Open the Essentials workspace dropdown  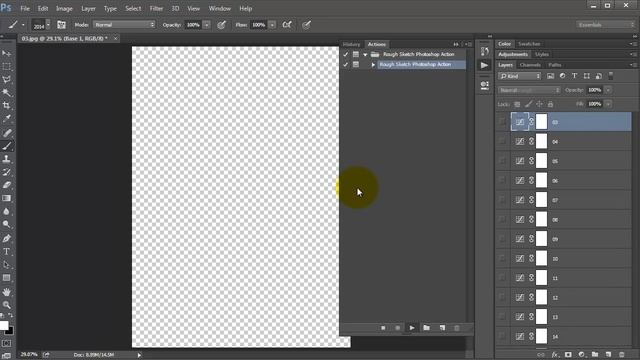coord(606,25)
